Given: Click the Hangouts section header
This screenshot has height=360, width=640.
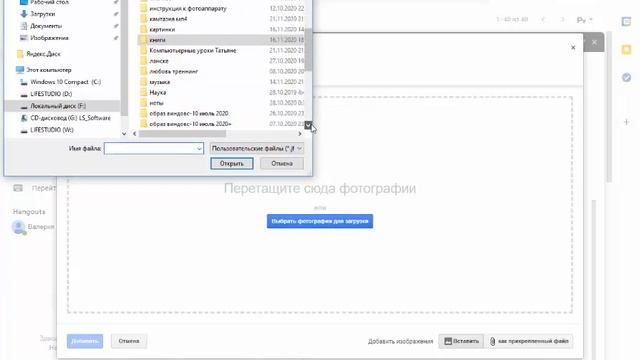Looking at the screenshot, I should tap(29, 211).
